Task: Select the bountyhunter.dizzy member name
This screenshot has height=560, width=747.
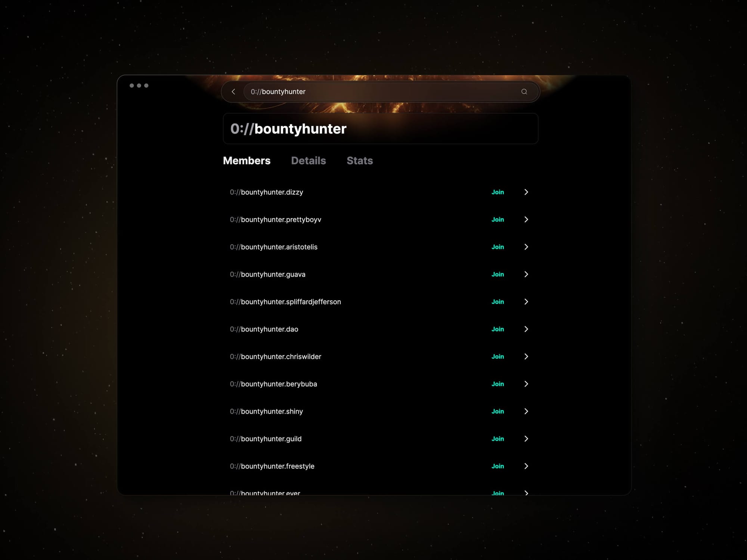Action: click(266, 192)
